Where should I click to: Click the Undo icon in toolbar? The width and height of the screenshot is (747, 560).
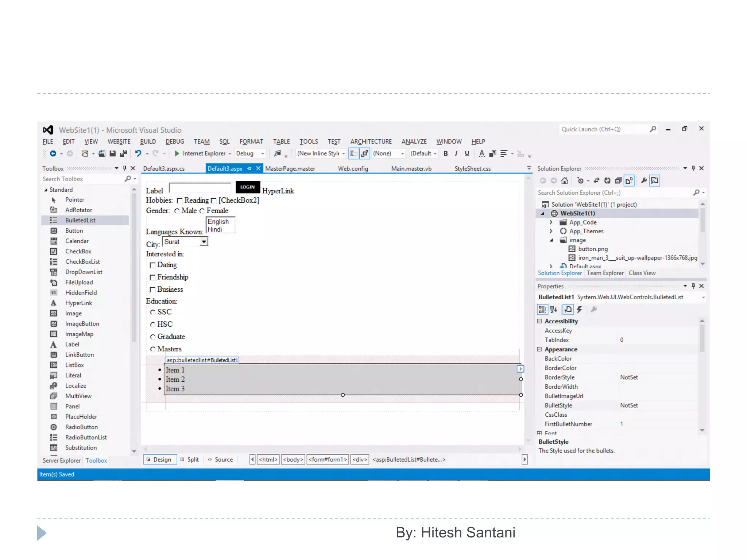pos(138,153)
